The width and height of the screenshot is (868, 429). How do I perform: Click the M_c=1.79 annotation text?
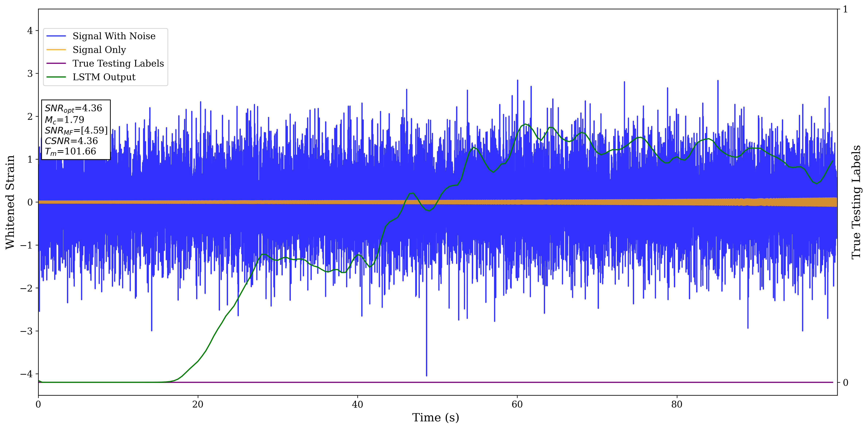pyautogui.click(x=64, y=120)
